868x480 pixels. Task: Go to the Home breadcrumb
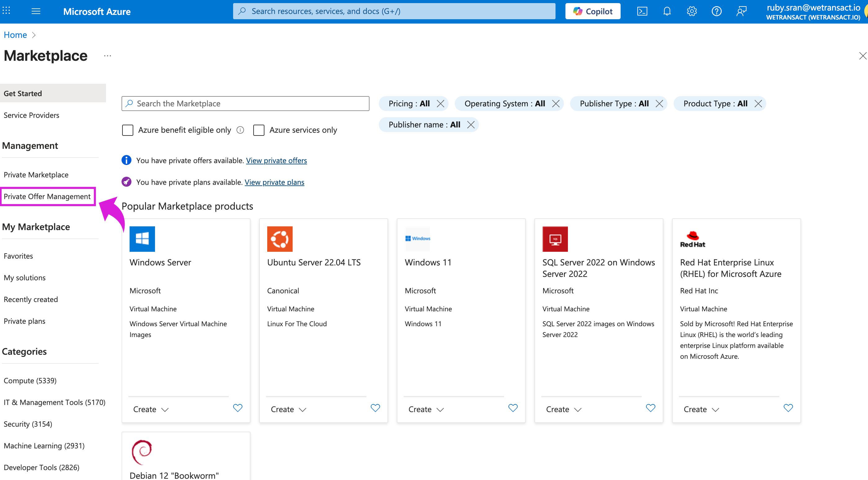coord(15,35)
